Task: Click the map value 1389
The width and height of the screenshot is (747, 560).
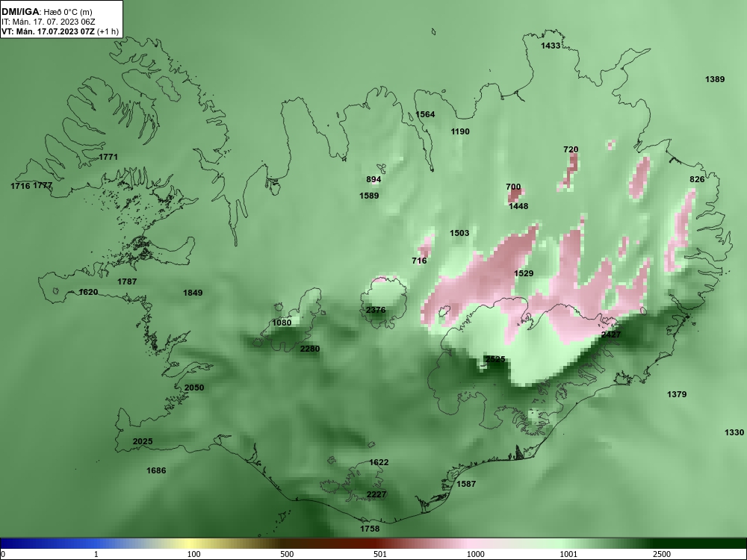Action: click(715, 80)
